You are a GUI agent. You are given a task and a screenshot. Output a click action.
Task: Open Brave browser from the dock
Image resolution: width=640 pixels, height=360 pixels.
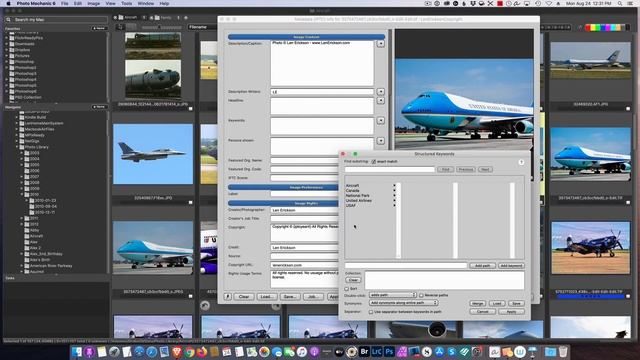coord(176,352)
